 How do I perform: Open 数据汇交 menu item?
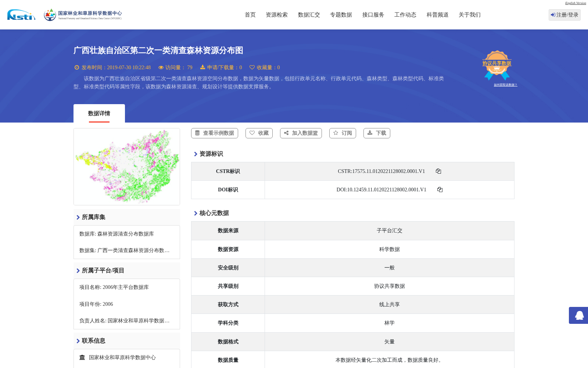click(x=309, y=15)
